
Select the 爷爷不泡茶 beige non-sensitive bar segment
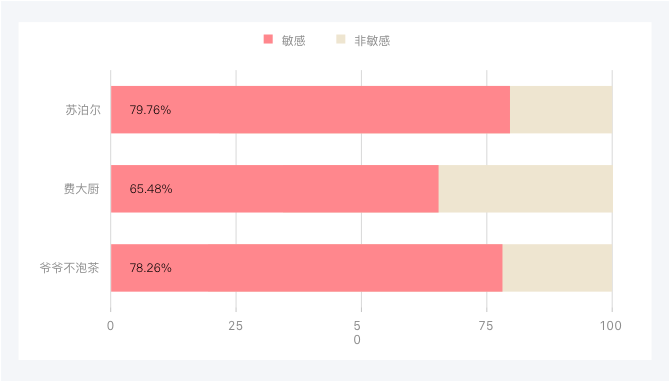point(558,268)
